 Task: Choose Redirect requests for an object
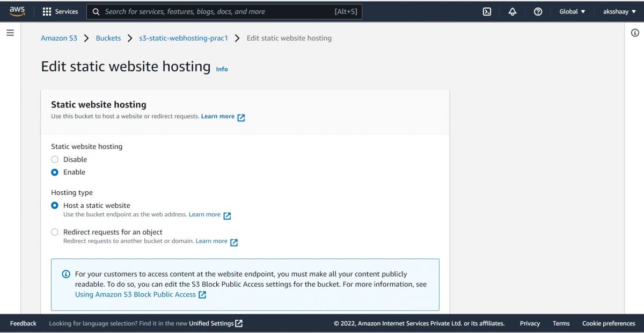(54, 231)
